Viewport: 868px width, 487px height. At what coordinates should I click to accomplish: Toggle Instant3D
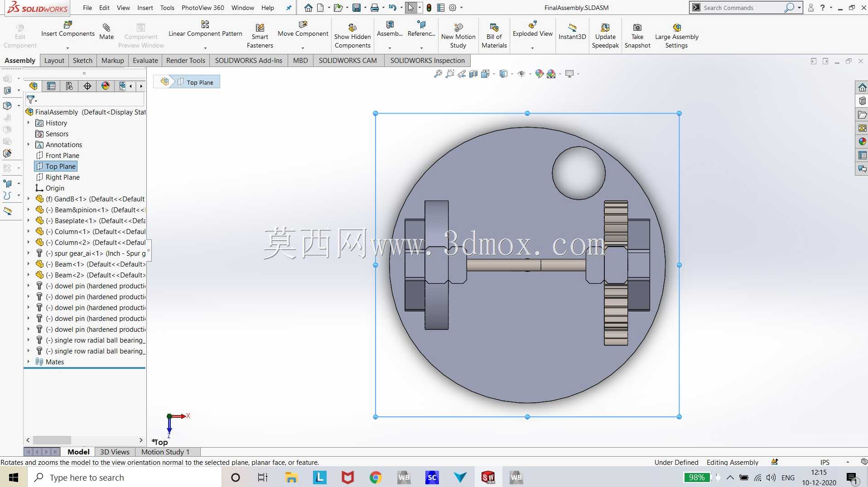coord(572,32)
